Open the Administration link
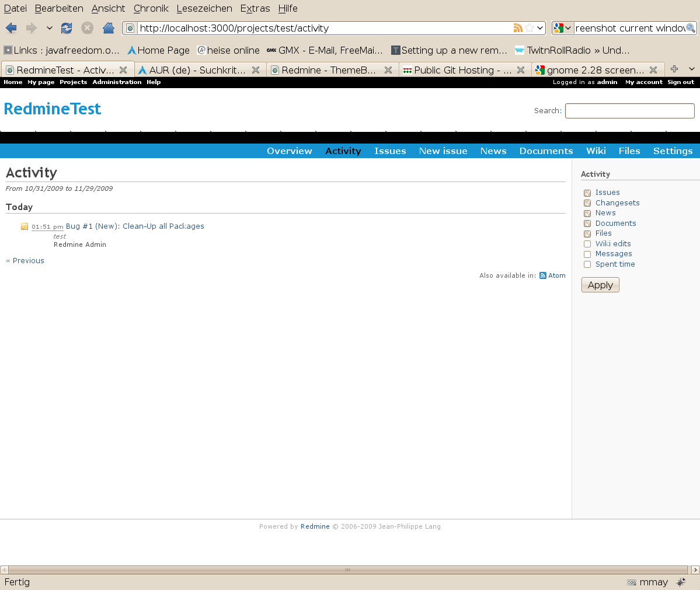The width and height of the screenshot is (700, 590). (x=117, y=82)
